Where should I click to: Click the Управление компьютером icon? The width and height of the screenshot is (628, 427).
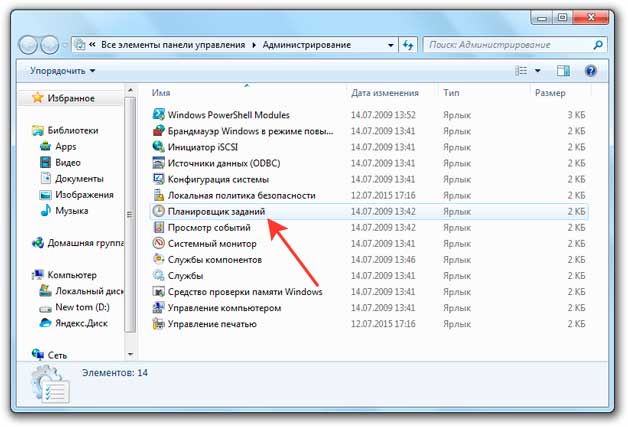(x=159, y=308)
